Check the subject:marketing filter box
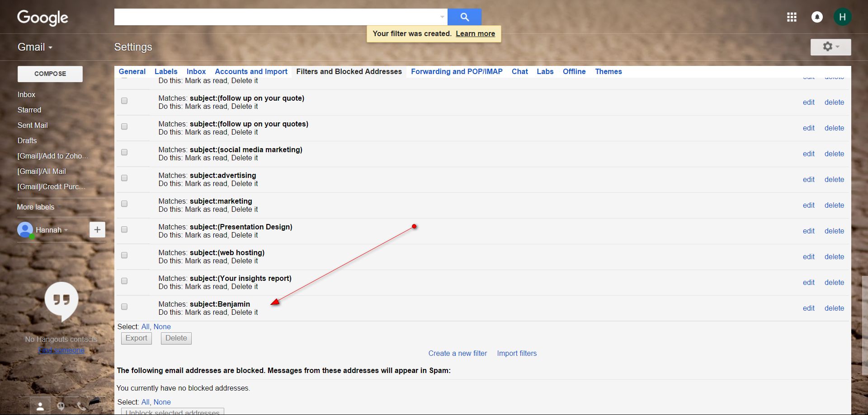Viewport: 868px width, 415px height. click(124, 204)
